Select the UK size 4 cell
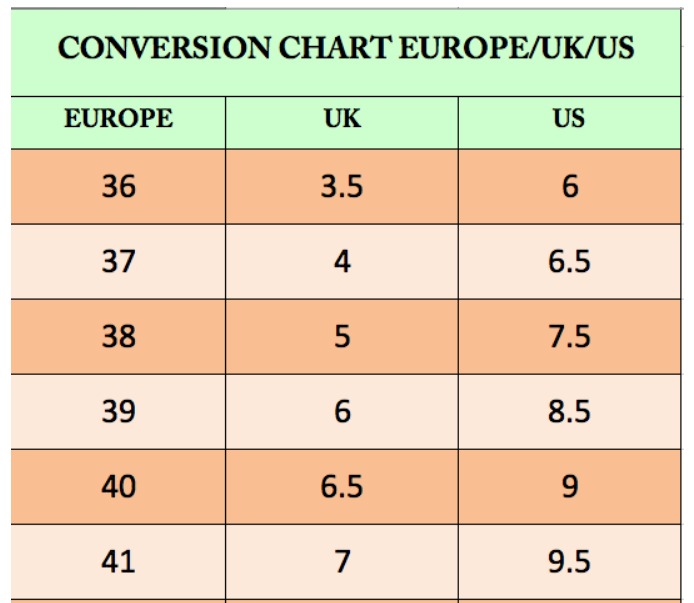This screenshot has width=694, height=603. 342,262
